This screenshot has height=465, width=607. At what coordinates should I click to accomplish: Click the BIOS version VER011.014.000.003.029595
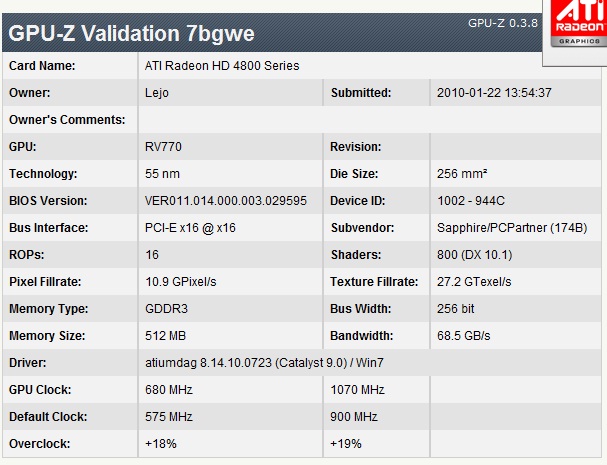point(226,201)
